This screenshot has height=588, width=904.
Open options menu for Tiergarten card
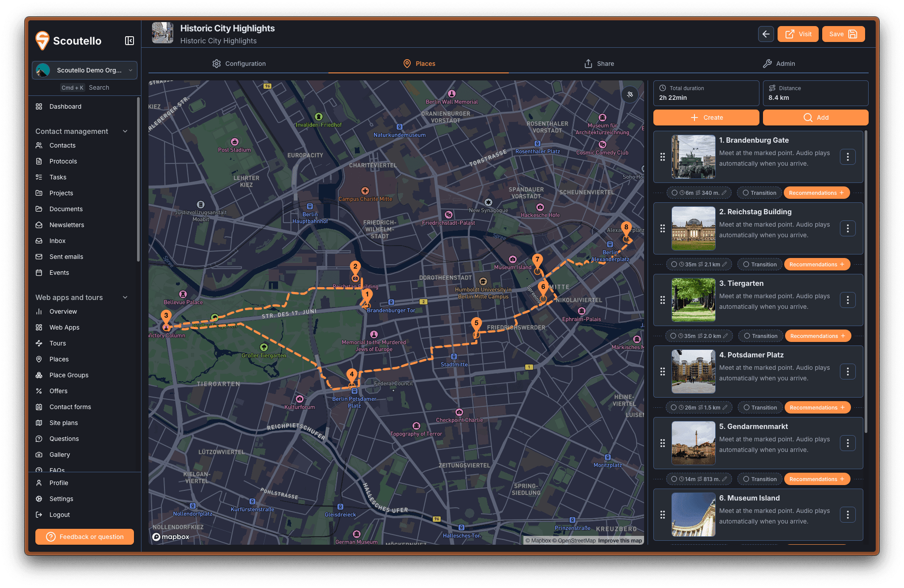[847, 300]
